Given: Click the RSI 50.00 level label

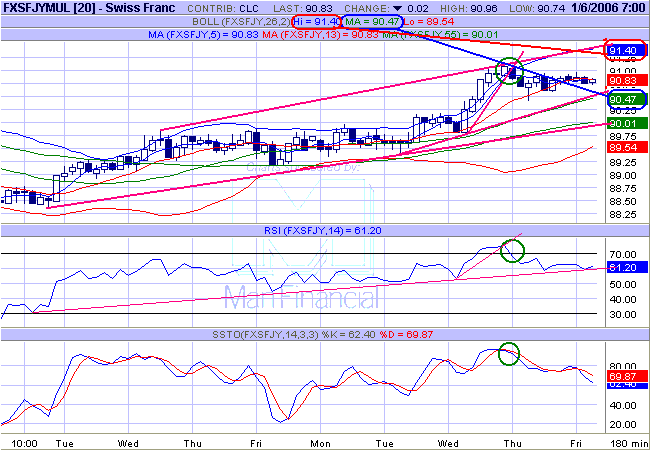Looking at the screenshot, I should click(624, 284).
